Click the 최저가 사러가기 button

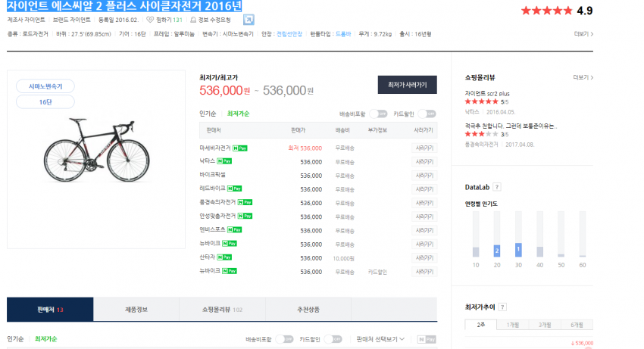(x=408, y=85)
